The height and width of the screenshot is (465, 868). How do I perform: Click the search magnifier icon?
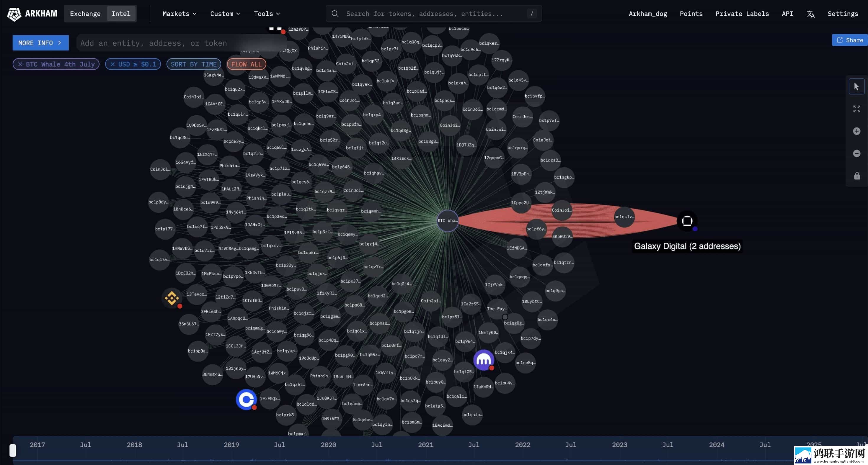[x=335, y=14]
